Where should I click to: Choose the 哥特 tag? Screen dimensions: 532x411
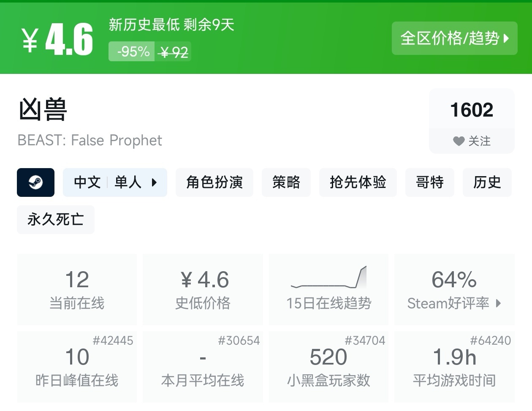(x=429, y=182)
